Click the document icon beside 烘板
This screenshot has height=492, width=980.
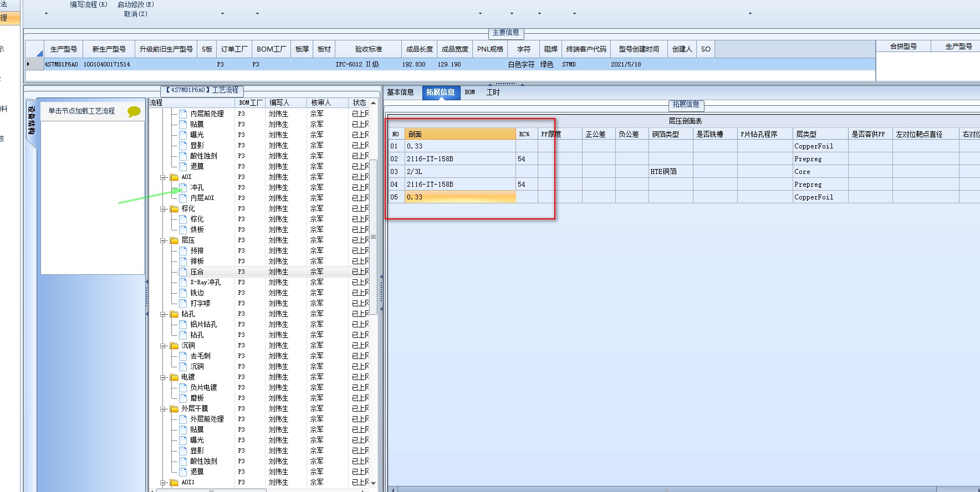tap(183, 229)
